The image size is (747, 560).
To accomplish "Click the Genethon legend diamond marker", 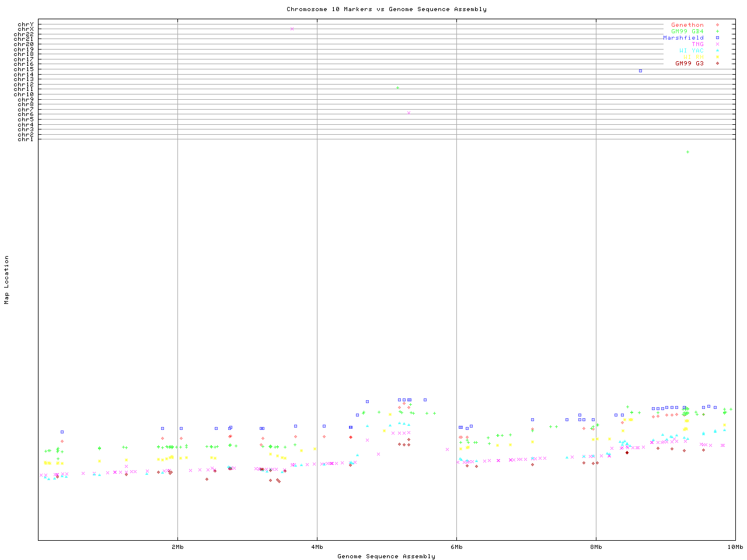I will coord(717,25).
